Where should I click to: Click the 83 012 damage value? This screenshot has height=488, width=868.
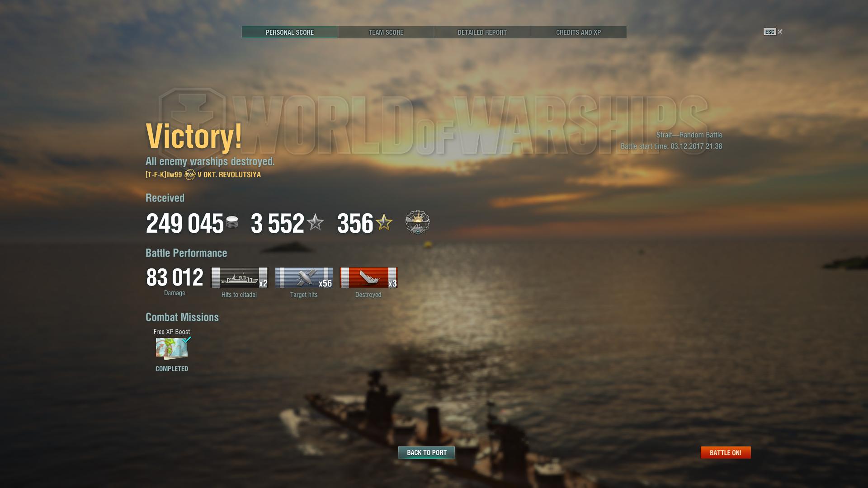[175, 277]
